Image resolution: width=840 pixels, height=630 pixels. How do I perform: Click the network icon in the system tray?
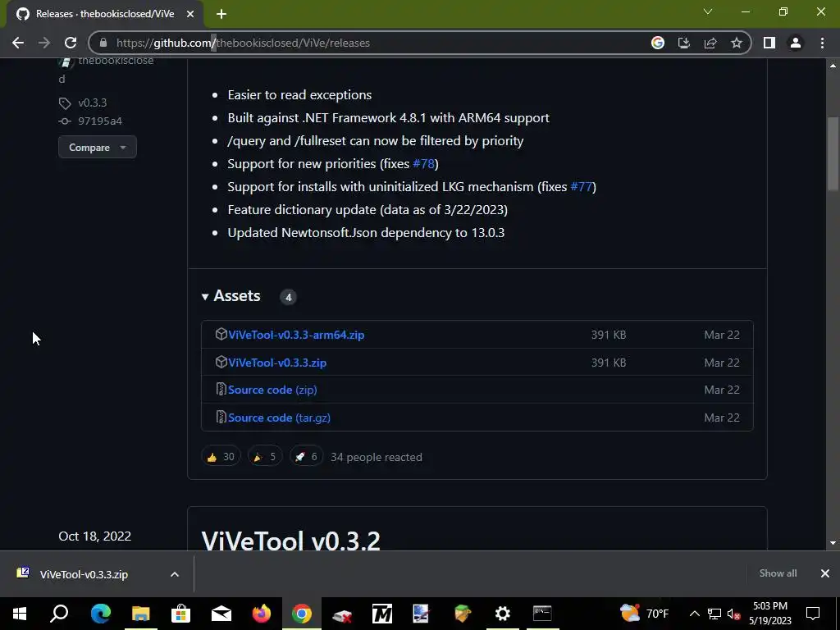pos(714,614)
